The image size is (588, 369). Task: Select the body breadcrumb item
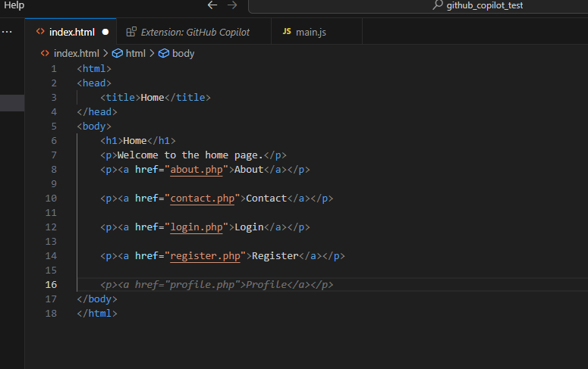[x=183, y=54]
